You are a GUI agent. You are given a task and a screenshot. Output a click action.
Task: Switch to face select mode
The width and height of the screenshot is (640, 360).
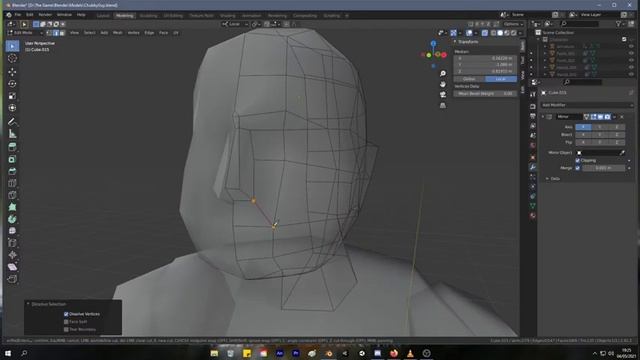(62, 33)
